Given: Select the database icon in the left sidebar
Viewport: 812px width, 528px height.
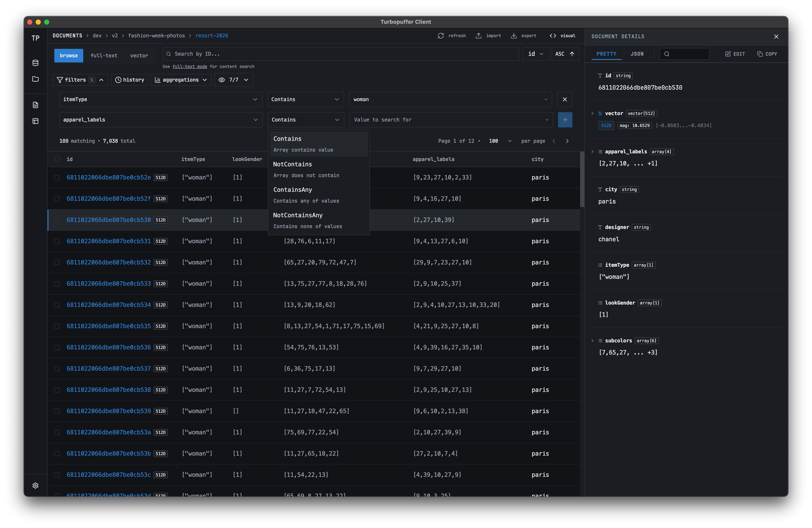Looking at the screenshot, I should (35, 63).
